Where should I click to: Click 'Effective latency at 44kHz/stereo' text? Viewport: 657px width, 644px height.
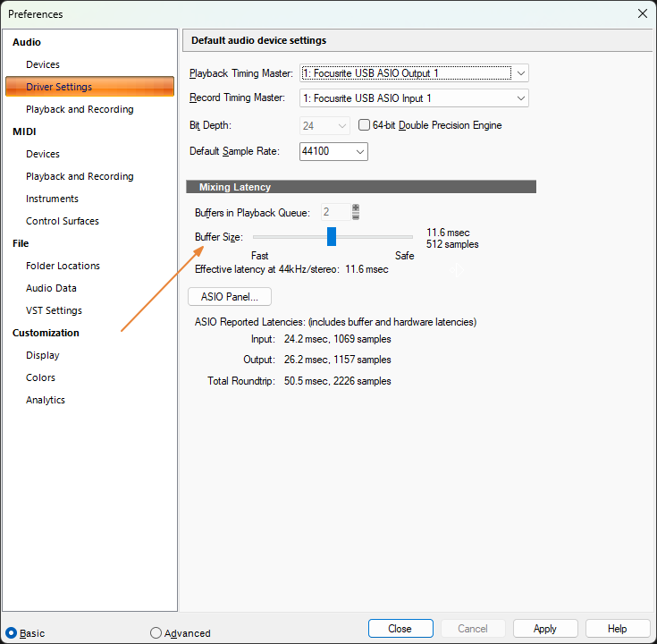(x=267, y=269)
